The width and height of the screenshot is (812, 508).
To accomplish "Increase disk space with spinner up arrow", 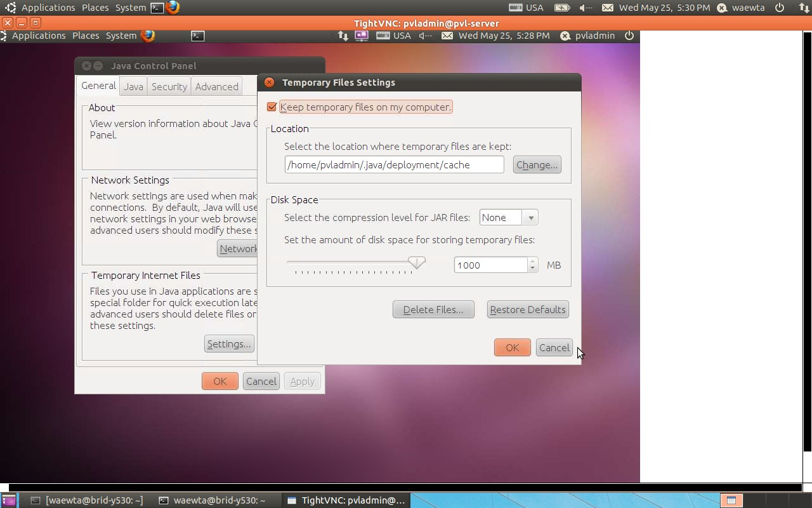I will (533, 261).
